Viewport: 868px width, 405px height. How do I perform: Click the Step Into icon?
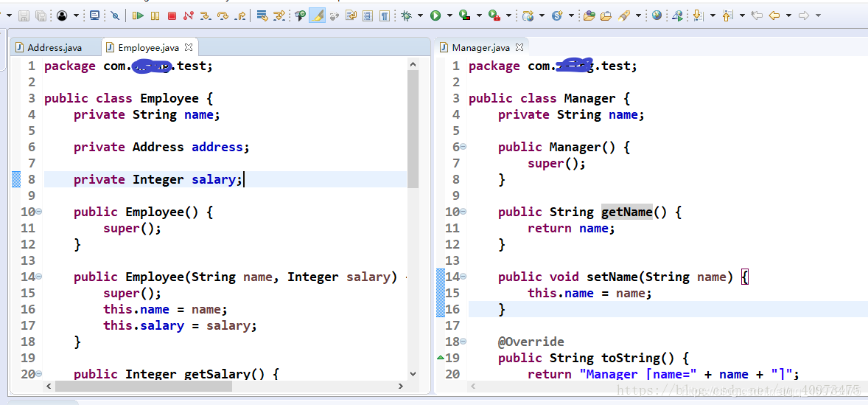click(206, 16)
